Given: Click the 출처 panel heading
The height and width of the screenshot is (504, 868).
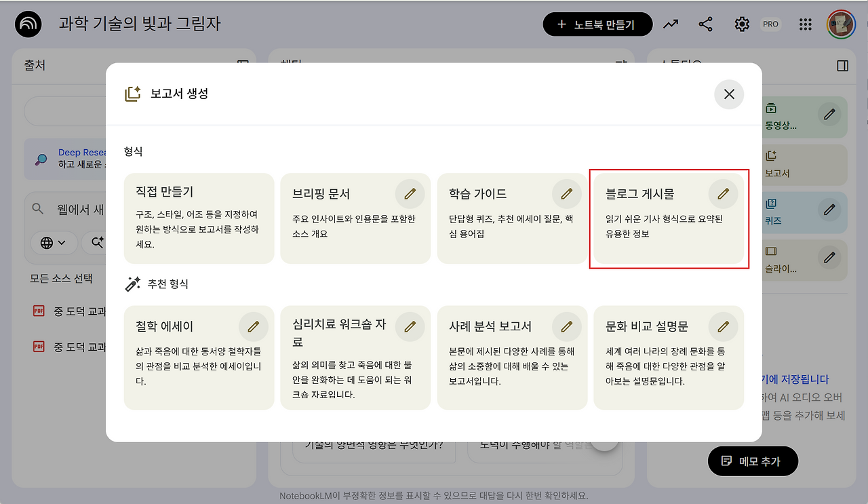Looking at the screenshot, I should (35, 66).
